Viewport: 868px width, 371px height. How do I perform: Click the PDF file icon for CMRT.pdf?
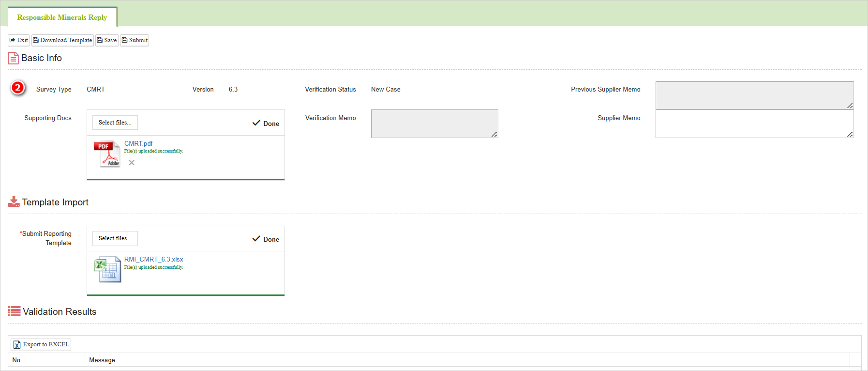[107, 154]
